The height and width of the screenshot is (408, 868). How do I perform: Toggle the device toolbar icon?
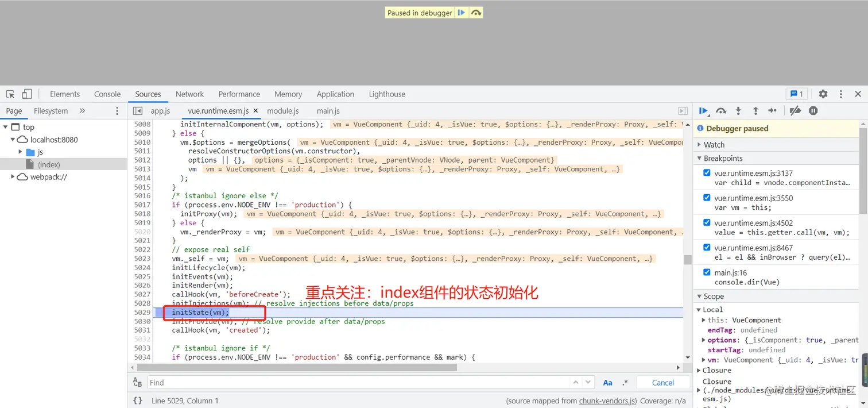pyautogui.click(x=27, y=94)
